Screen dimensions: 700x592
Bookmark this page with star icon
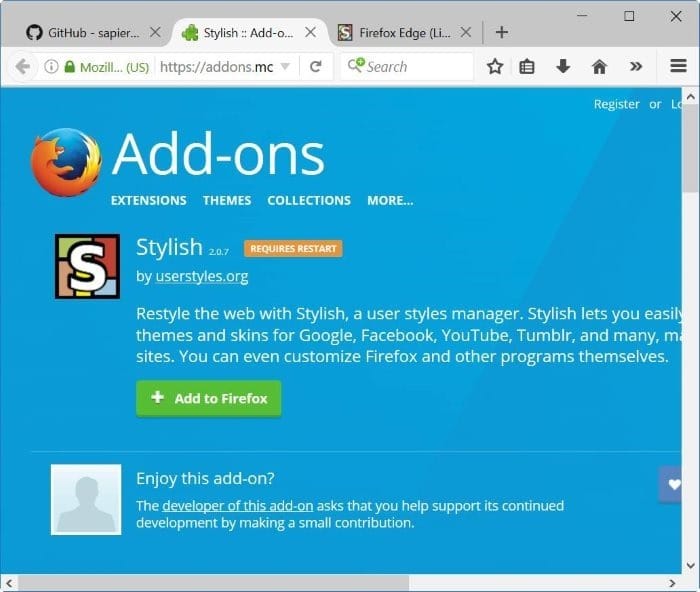pyautogui.click(x=495, y=67)
